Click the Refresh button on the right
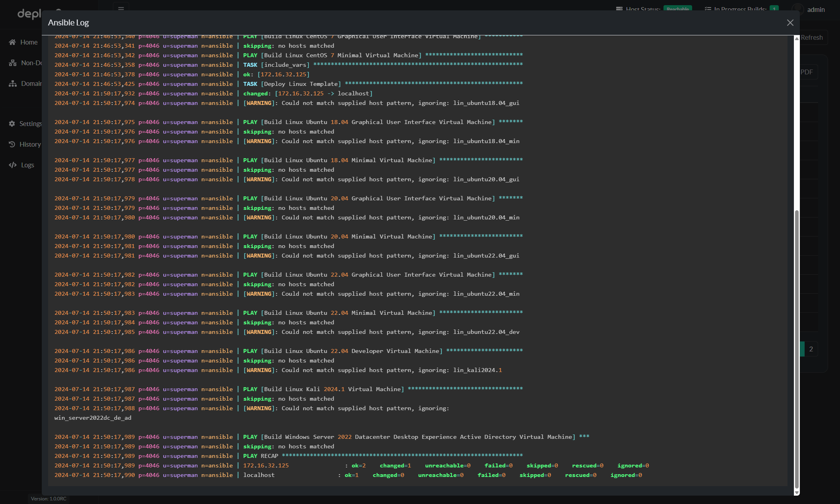Viewport: 840px width, 504px height. 812,37
